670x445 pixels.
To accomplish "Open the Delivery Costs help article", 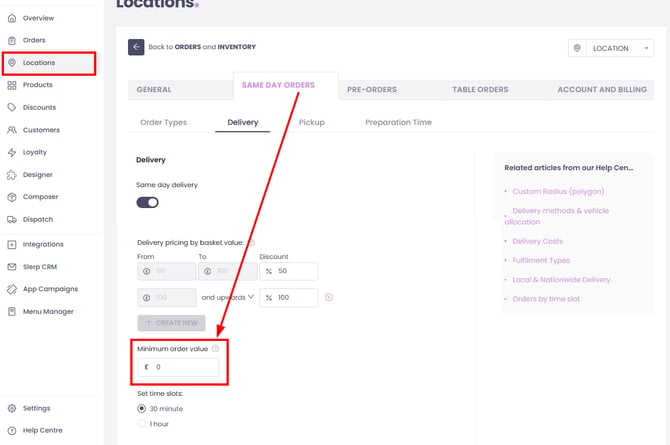I will click(x=538, y=241).
